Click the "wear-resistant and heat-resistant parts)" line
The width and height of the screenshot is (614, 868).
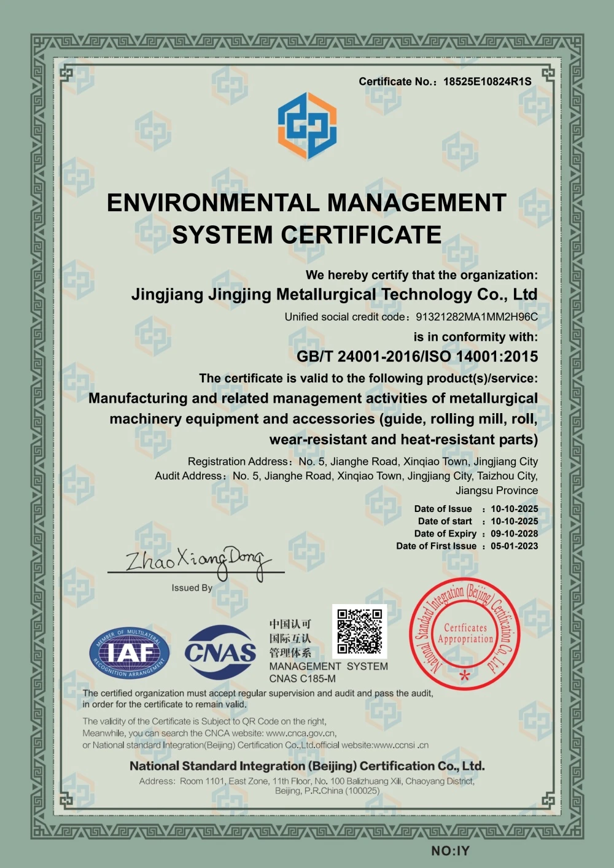[x=403, y=440]
